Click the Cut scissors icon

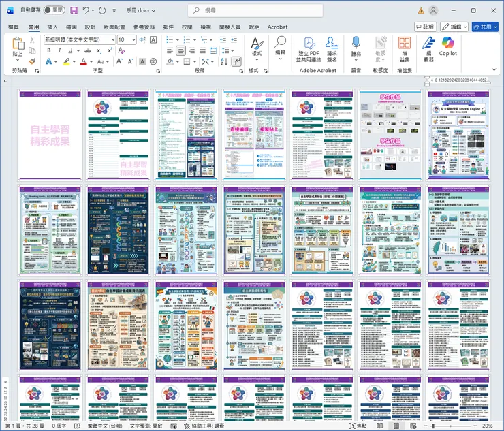point(32,40)
